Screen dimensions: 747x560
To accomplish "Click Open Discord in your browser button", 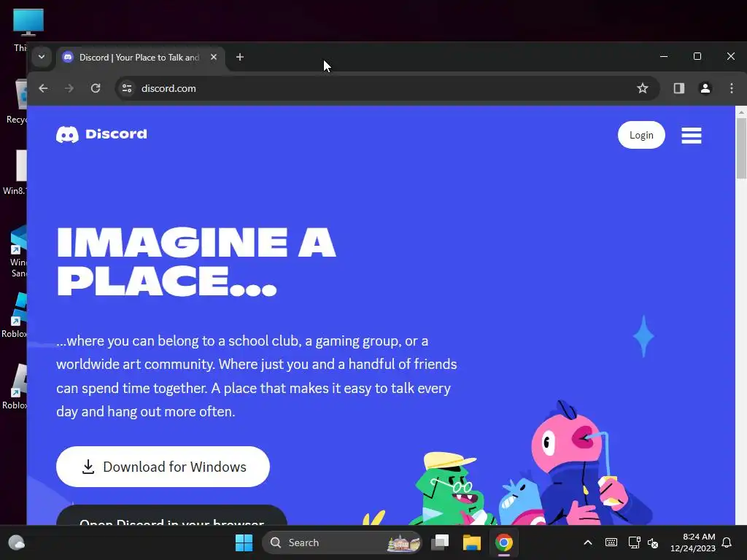I will (171, 516).
